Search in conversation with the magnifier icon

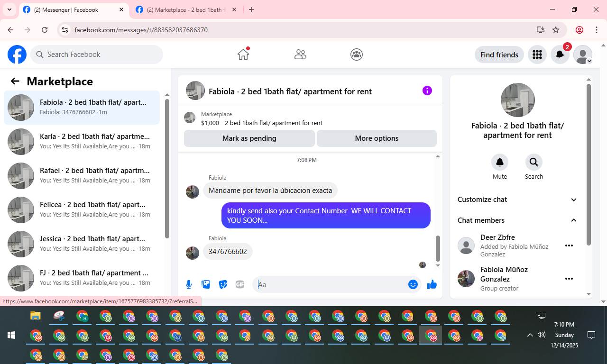coord(534,162)
